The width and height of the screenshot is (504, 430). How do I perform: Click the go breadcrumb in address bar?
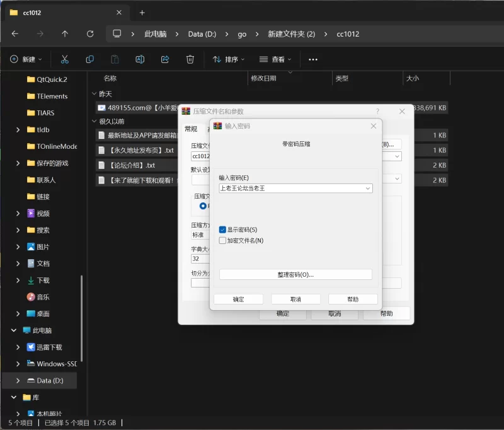(x=242, y=34)
